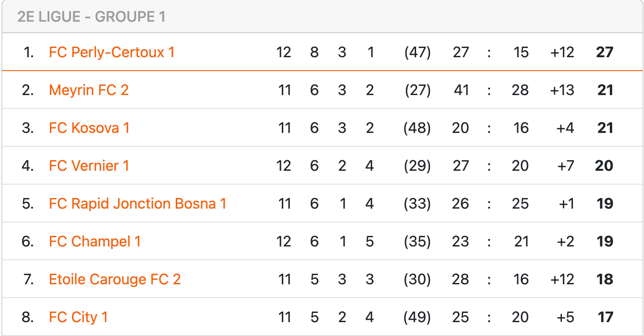Click rank number 4 beside FC Vernier
This screenshot has width=644, height=336.
coord(28,166)
